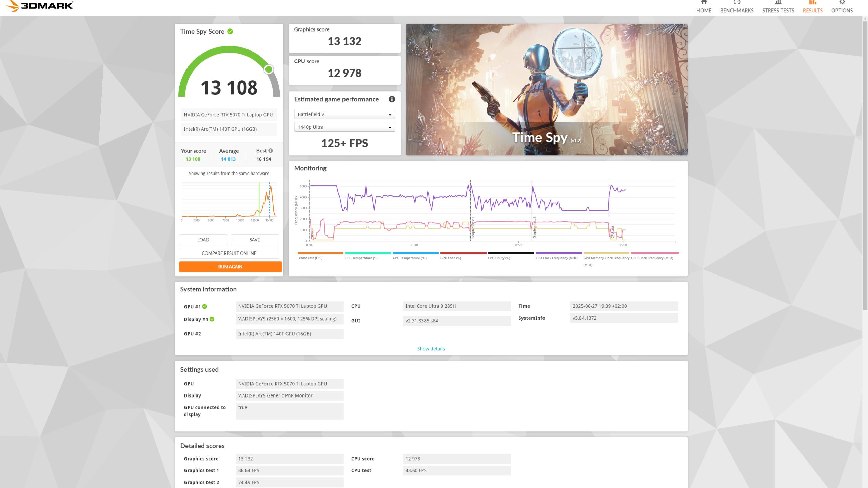Click the CPU score value 12 978
868x488 pixels.
pos(344,73)
